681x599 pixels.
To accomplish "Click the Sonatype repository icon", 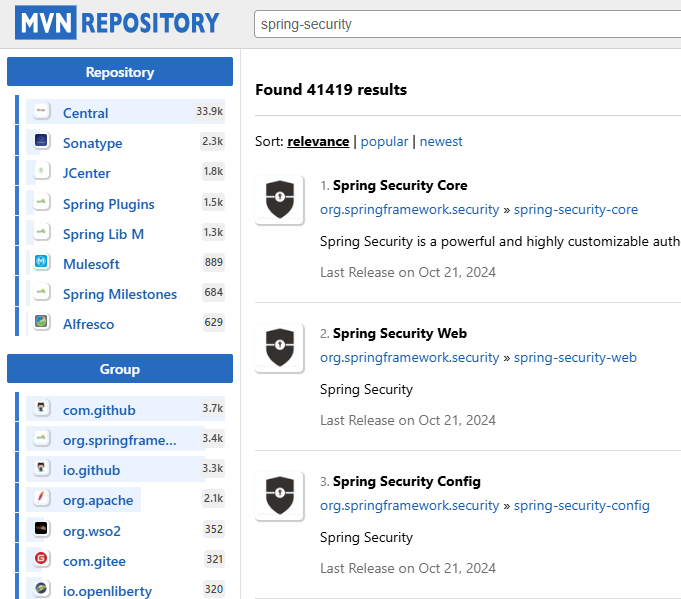I will coord(41,141).
